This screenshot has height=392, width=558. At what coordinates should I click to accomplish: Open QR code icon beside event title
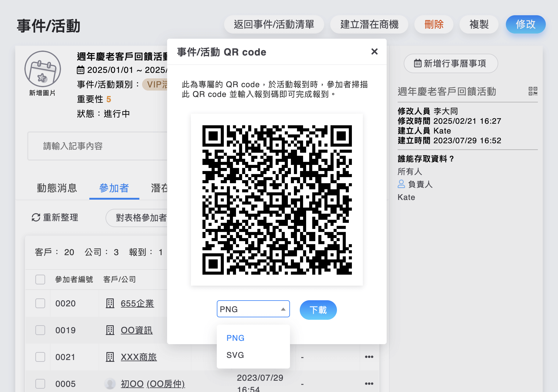[533, 91]
